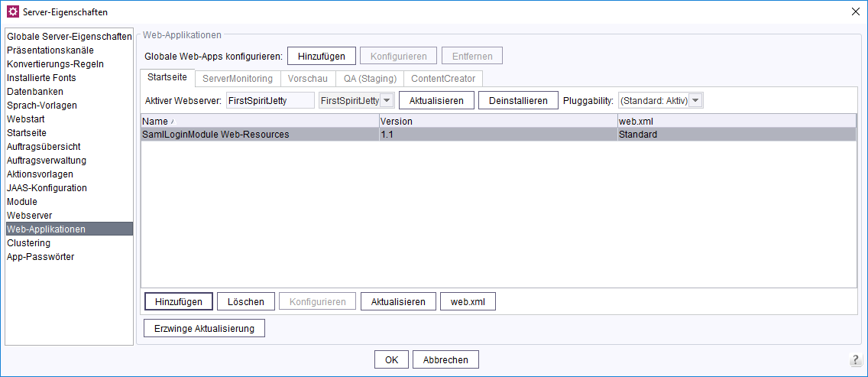
Task: Switch to the ServerMonitoring tab
Action: 237,79
